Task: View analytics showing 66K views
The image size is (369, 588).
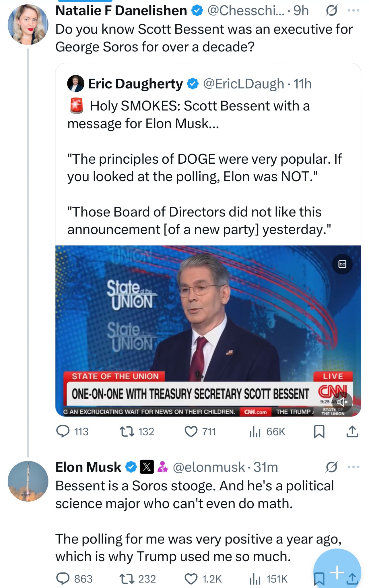Action: click(255, 432)
